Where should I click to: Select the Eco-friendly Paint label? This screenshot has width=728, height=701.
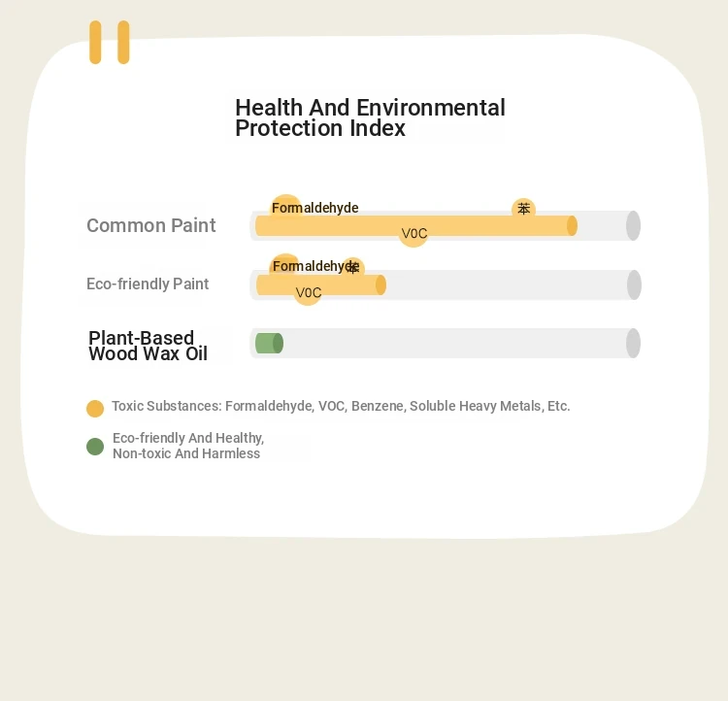tap(148, 284)
